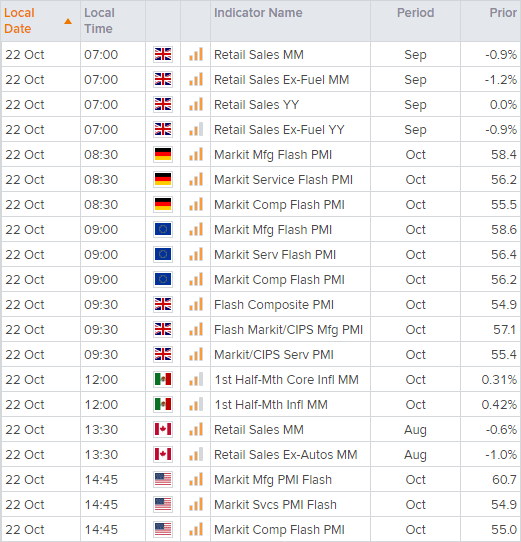
Task: Open the Retail Sales Ex-Fuel MM indicator
Action: tap(281, 80)
